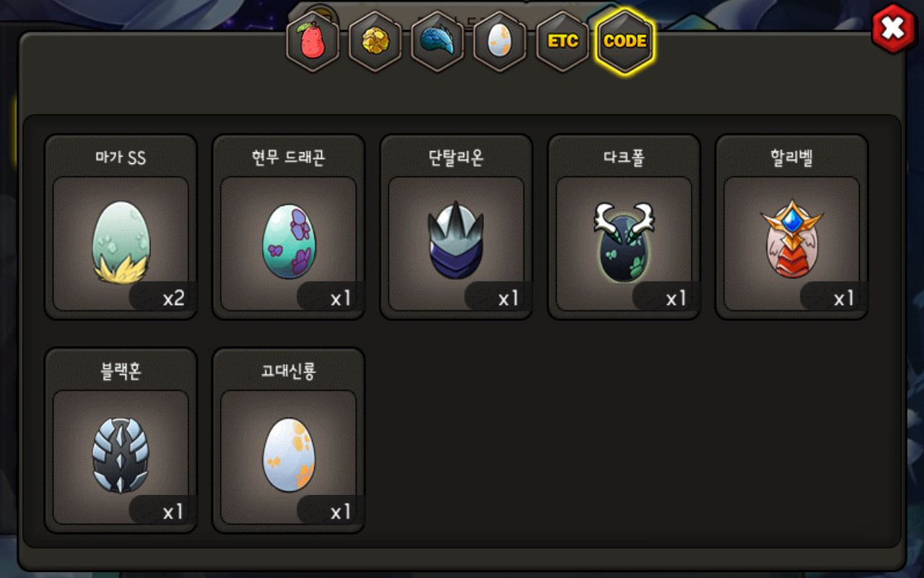Image resolution: width=924 pixels, height=578 pixels.
Task: Choose the 현무 드래곤 teal egg
Action: tap(288, 241)
